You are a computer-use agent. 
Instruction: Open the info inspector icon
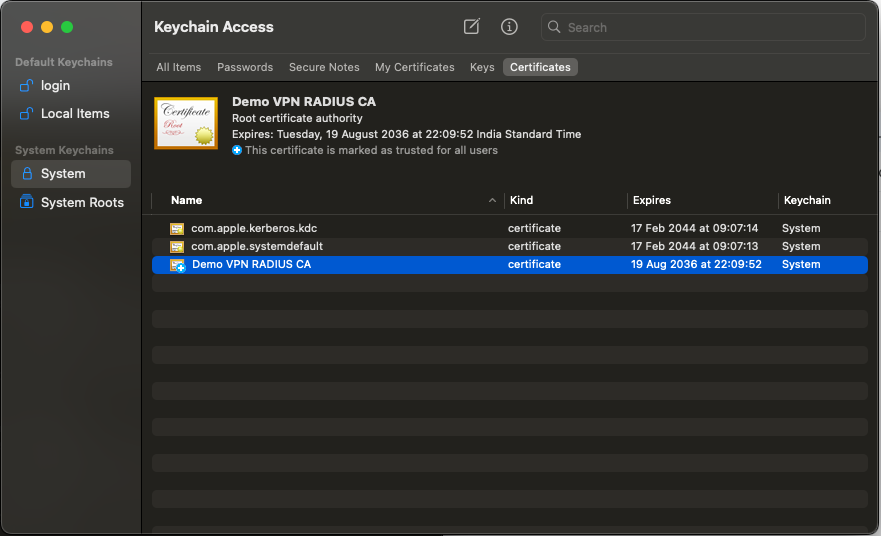click(509, 26)
